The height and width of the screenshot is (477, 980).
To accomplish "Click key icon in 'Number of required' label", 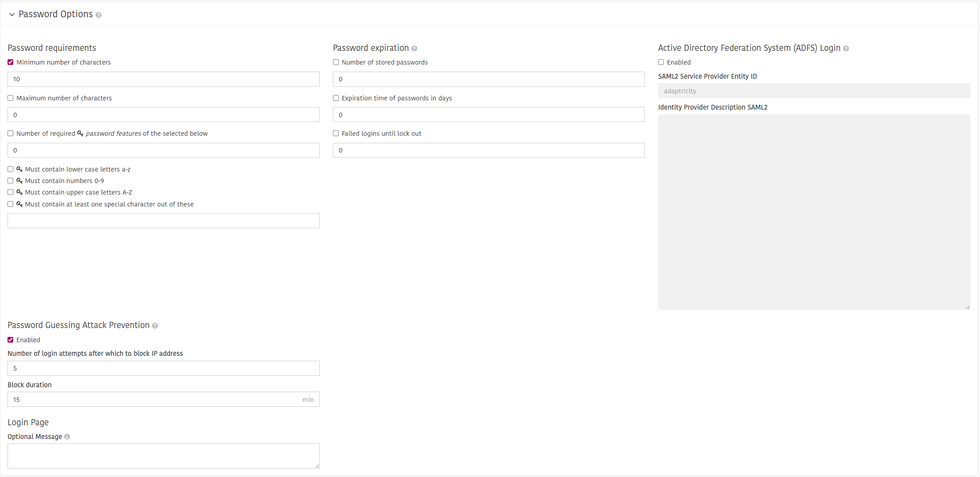I will (x=80, y=134).
